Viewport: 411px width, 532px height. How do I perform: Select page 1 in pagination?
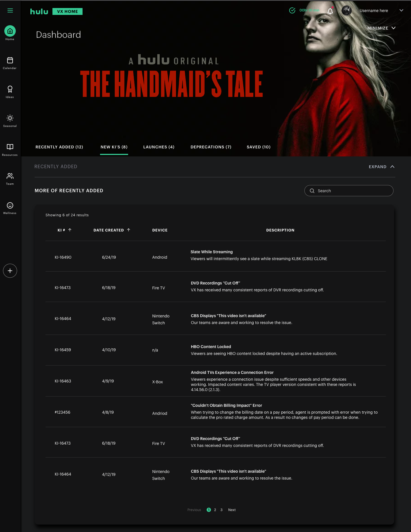tap(209, 510)
